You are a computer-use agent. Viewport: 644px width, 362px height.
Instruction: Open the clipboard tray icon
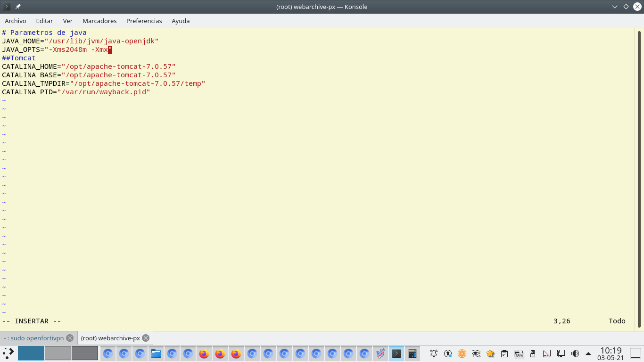(504, 354)
